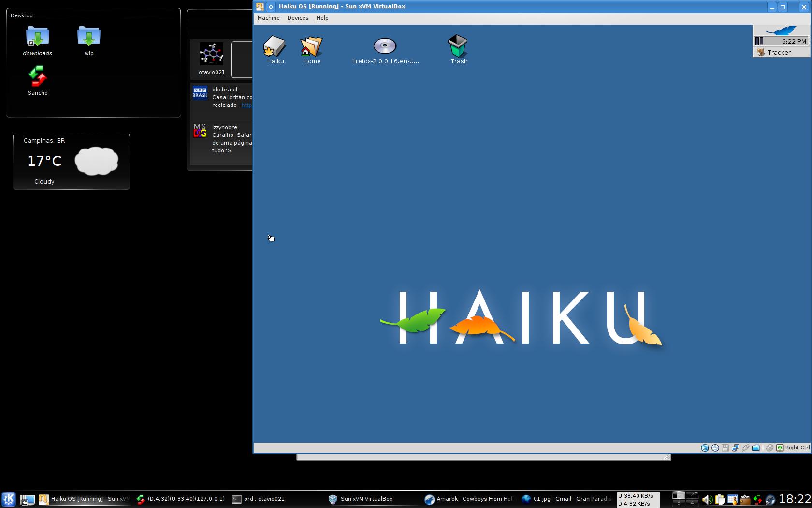Click the Cloudy weather condition label

pos(44,182)
